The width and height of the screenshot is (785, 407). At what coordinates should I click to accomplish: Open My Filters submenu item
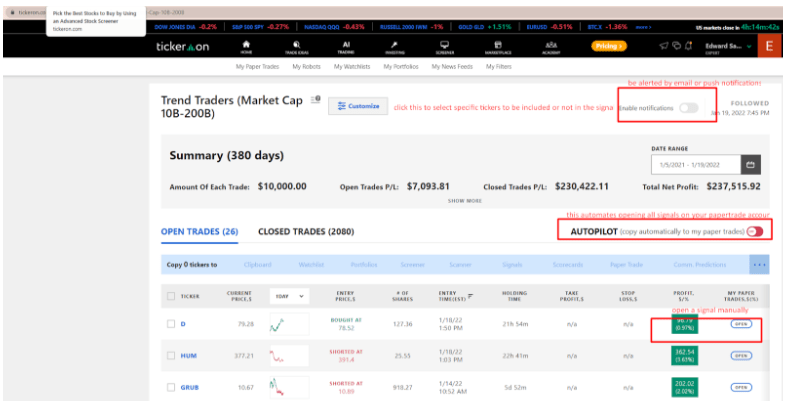pos(499,67)
